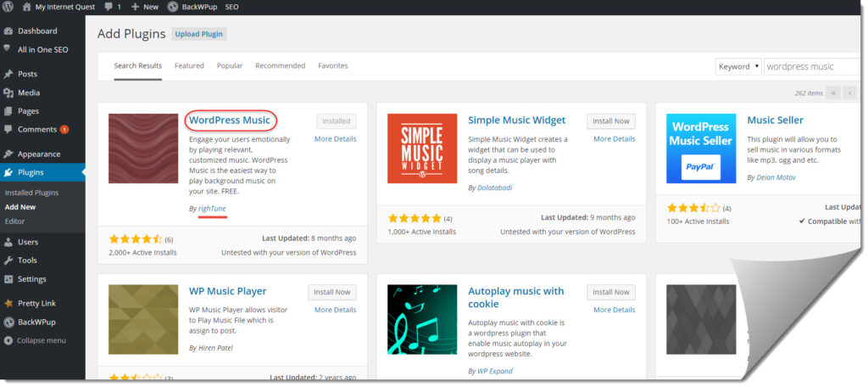Open Add New plugins submenu item
This screenshot has height=387, width=868.
click(x=20, y=207)
